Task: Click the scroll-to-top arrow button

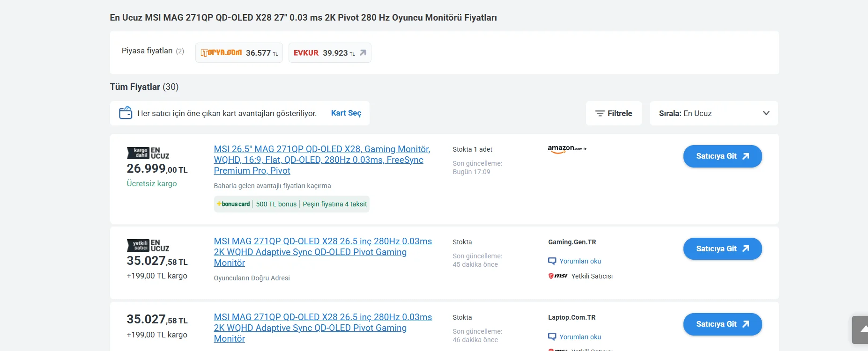Action: (x=860, y=330)
